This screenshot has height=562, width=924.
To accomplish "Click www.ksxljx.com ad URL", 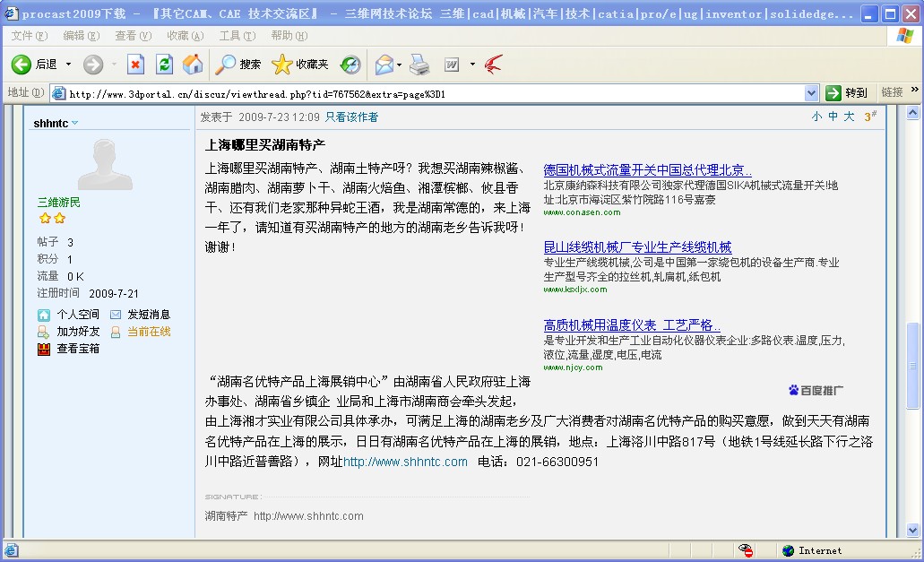I will click(x=575, y=290).
